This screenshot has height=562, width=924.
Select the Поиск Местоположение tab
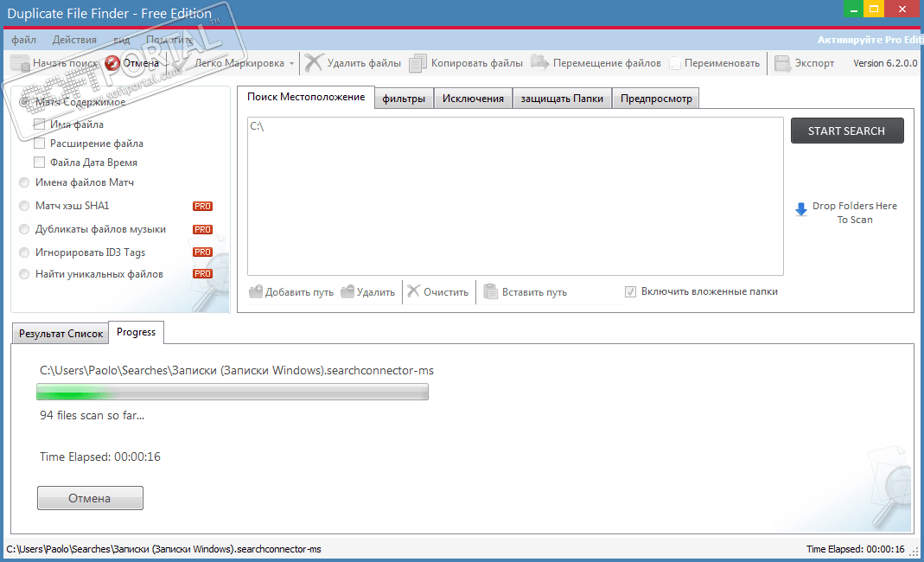(x=306, y=97)
